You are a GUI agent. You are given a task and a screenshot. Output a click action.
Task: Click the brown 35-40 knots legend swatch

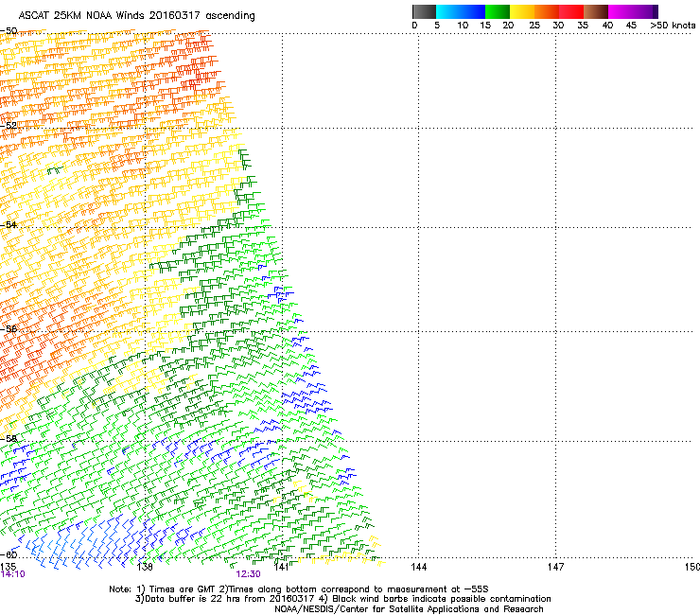(x=596, y=11)
